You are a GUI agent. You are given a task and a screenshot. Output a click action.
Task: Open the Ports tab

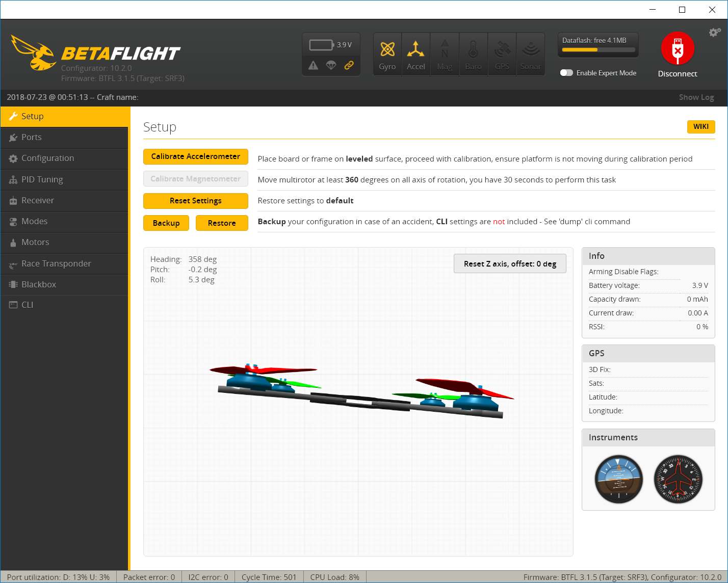point(64,137)
